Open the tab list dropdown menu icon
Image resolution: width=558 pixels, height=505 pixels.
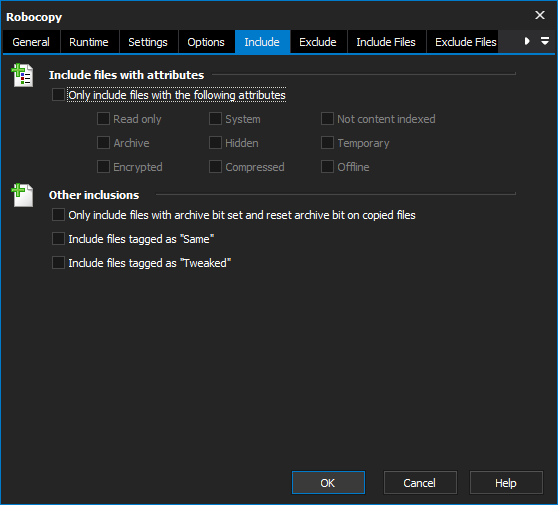[544, 41]
